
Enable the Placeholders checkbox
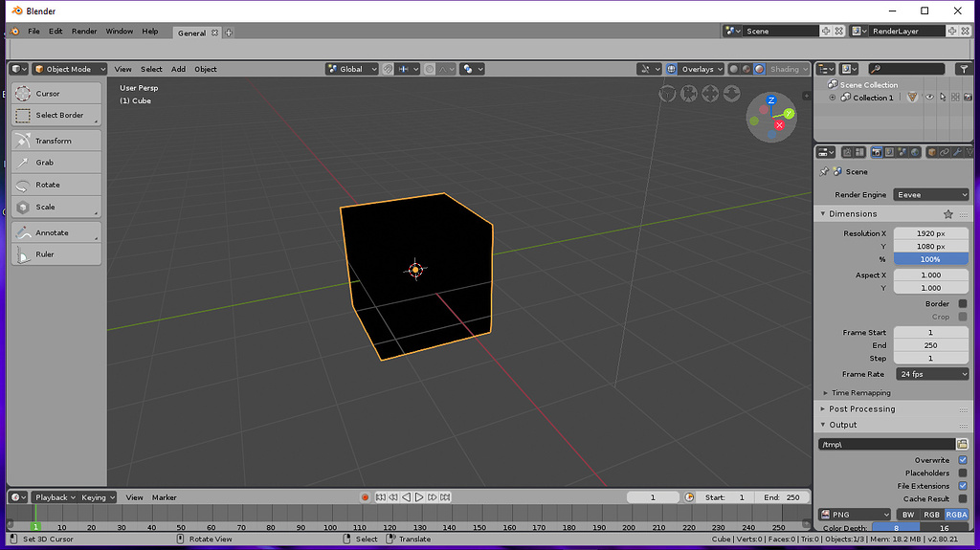click(x=963, y=473)
